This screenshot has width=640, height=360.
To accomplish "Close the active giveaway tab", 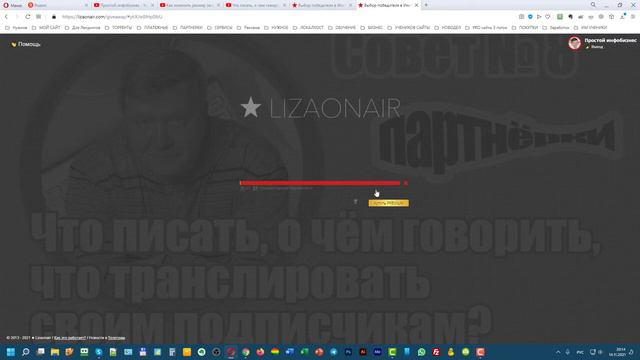I will [416, 5].
